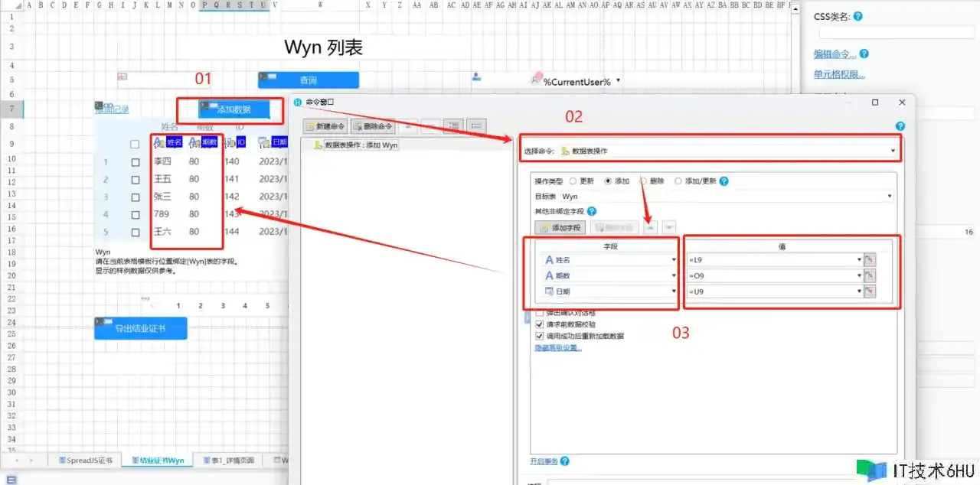Click the 删除命令 toolbar button
980x485 pixels.
pos(373,125)
